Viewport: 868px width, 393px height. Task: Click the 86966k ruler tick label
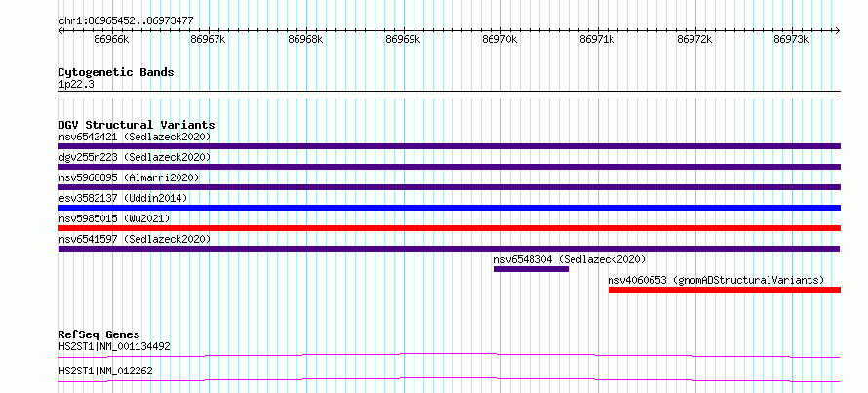coord(111,40)
